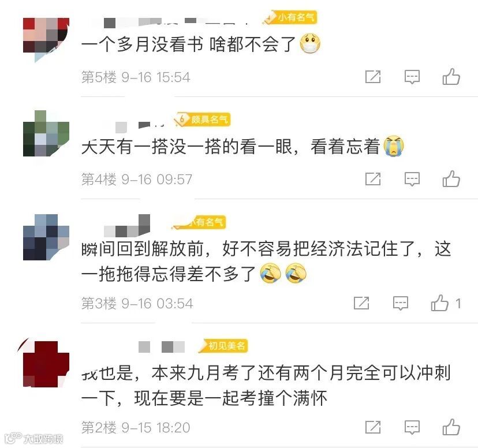Open the 第3楼 user's blue avatar
This screenshot has height=448, width=478.
(x=46, y=237)
